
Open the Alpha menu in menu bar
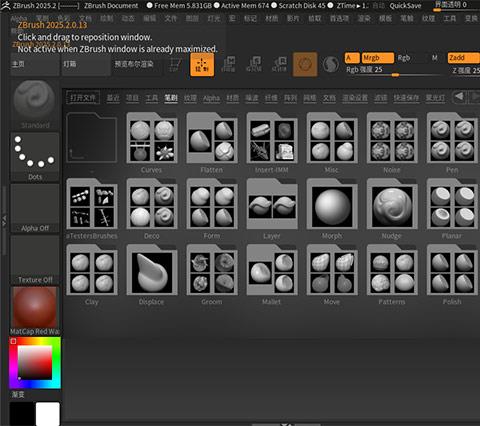(19, 18)
